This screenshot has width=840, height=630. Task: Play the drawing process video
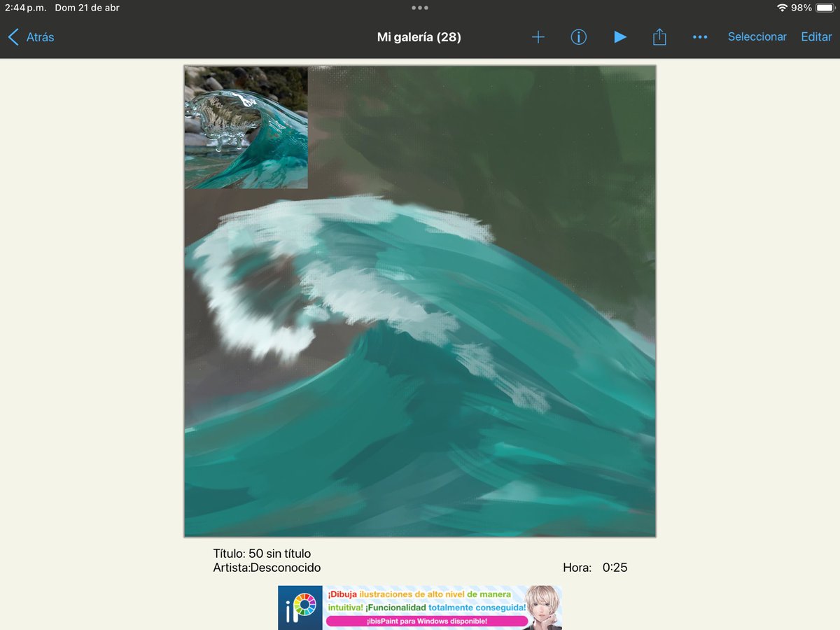(620, 37)
